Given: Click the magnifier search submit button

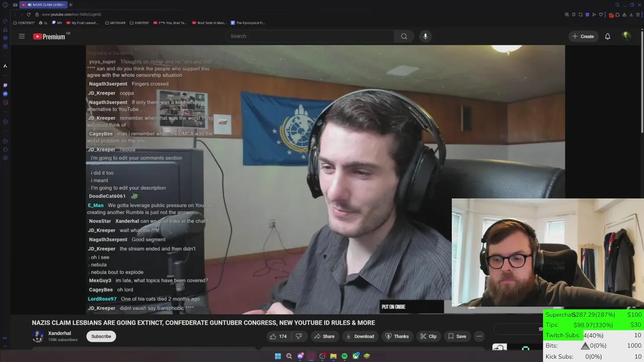Looking at the screenshot, I should tap(404, 36).
